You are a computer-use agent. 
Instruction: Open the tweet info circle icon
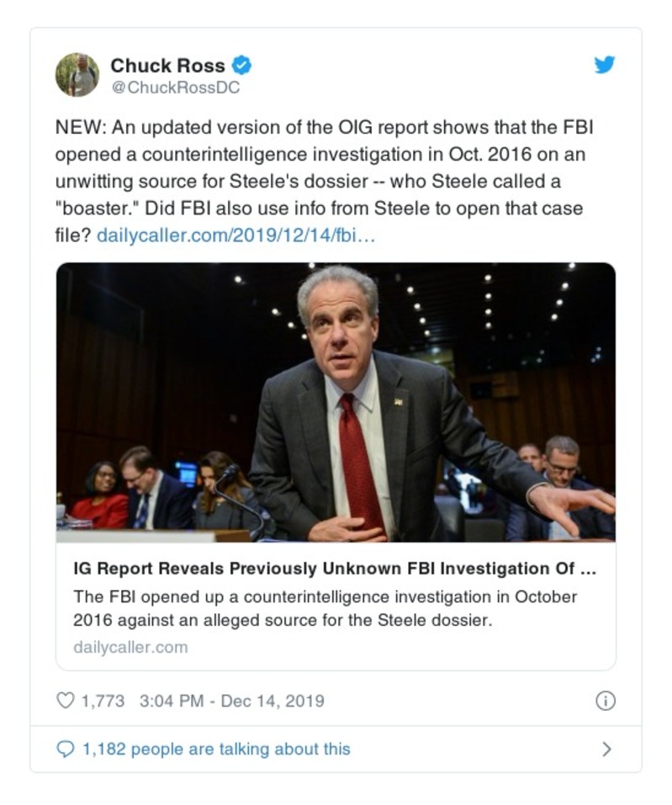coord(605,701)
